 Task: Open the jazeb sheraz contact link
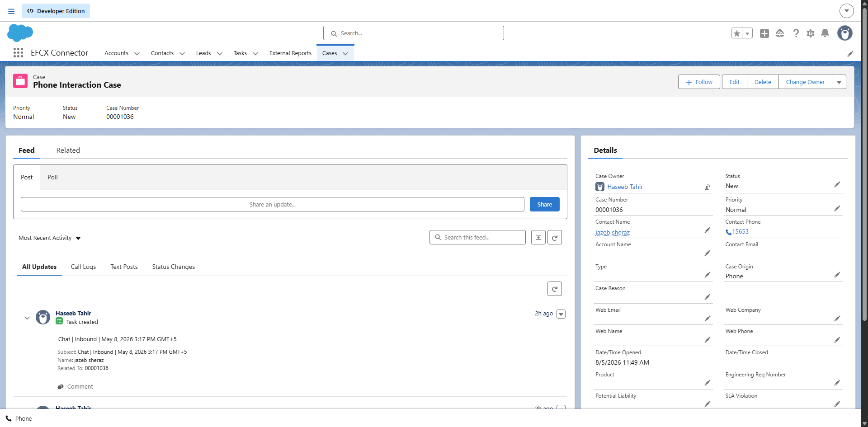(613, 232)
